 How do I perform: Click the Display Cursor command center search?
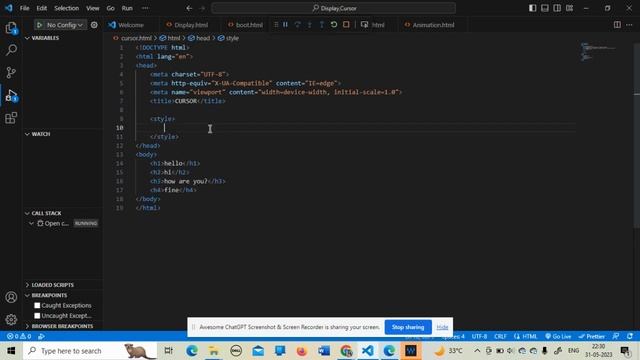point(333,8)
